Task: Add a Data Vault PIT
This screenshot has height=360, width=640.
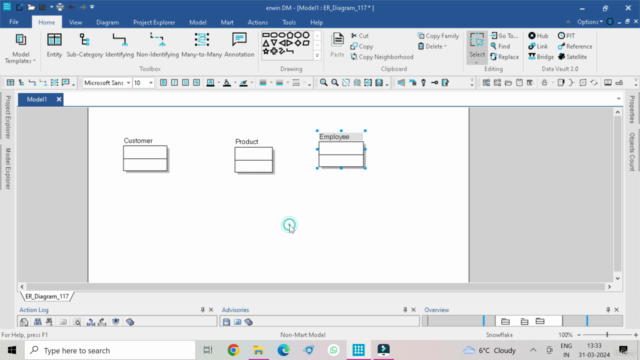Action: tap(567, 36)
